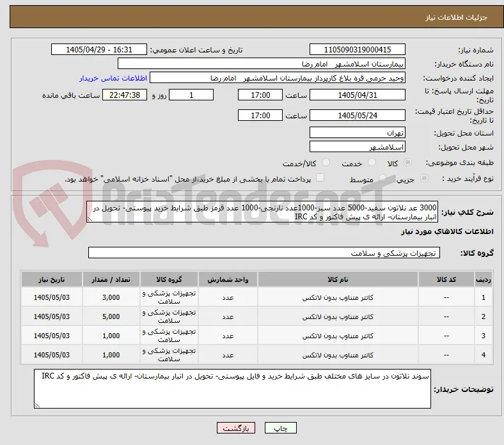
Task: Click the request creator name field
Action: 278,78
